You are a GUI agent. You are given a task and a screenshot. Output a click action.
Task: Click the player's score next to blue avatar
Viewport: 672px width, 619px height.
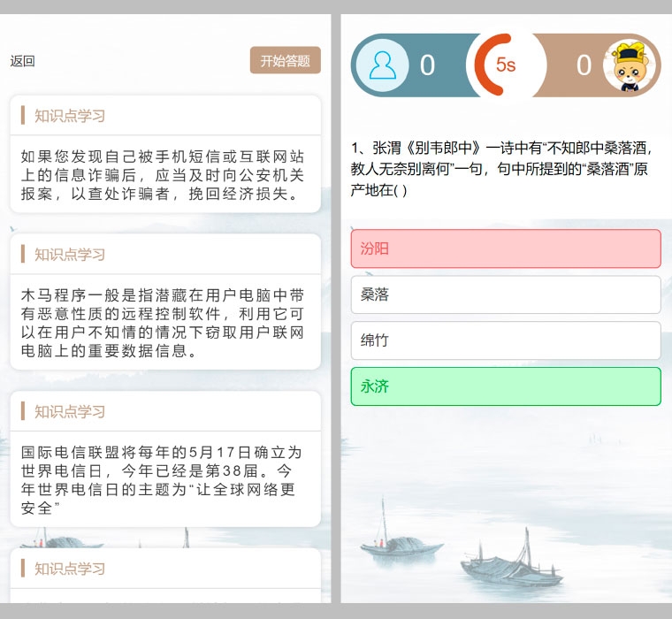(x=427, y=65)
